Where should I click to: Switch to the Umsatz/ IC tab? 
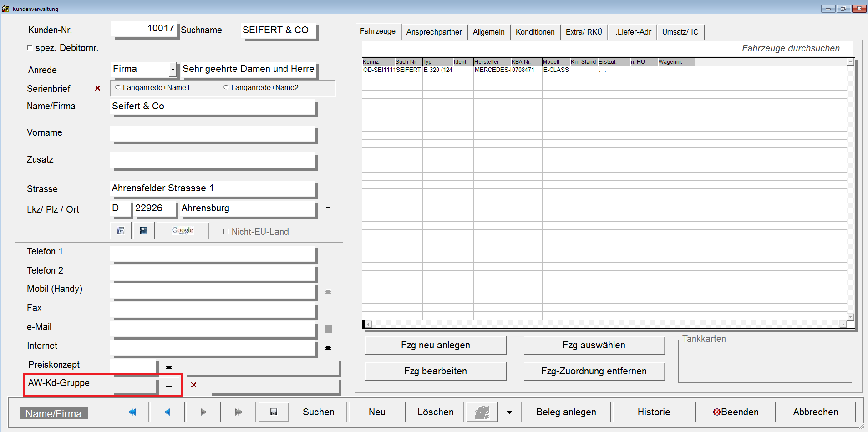click(x=680, y=32)
